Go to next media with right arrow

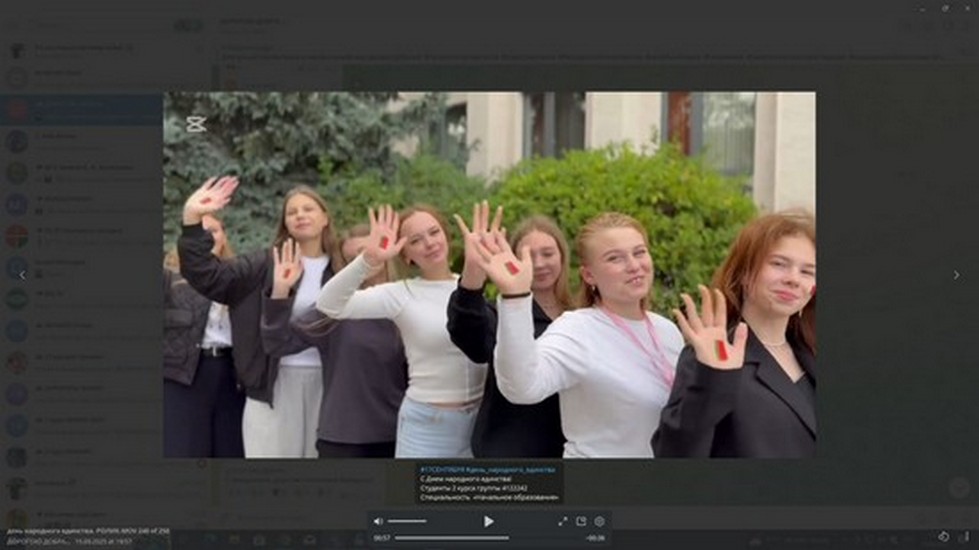pos(957,274)
